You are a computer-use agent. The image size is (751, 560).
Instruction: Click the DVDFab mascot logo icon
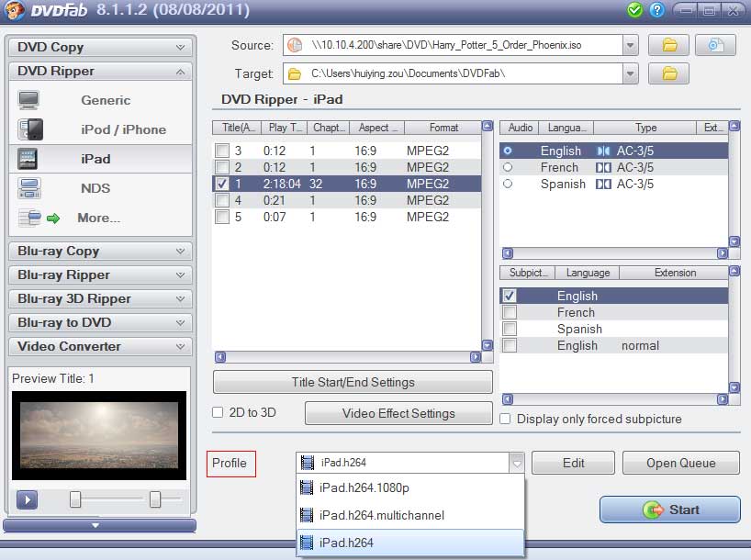tap(13, 10)
